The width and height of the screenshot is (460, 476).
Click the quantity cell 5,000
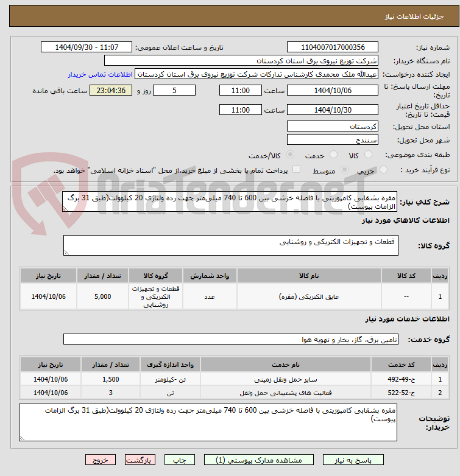pyautogui.click(x=103, y=296)
